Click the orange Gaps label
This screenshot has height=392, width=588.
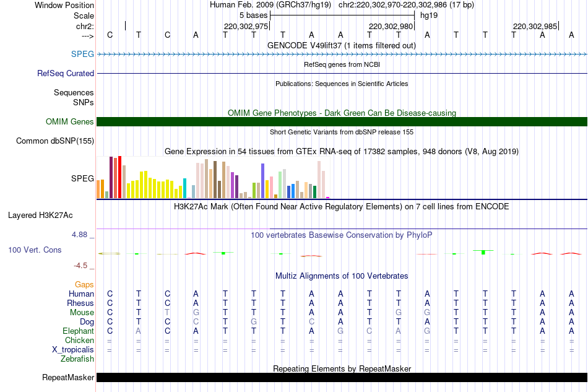[84, 285]
